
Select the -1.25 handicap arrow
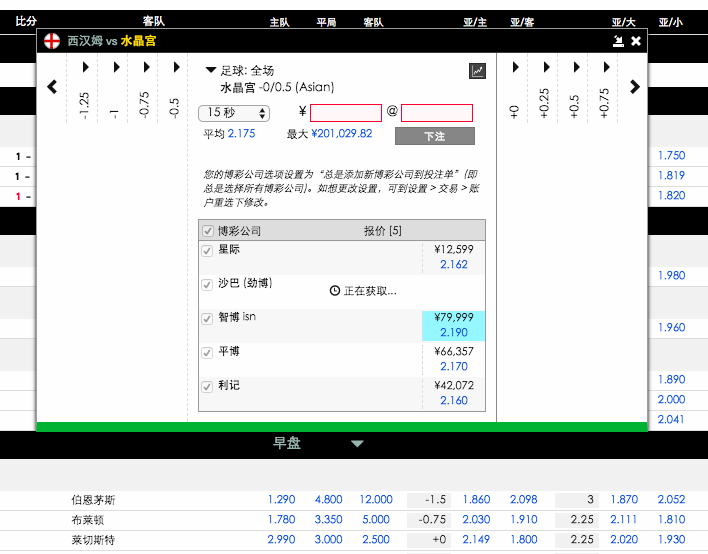click(x=85, y=67)
